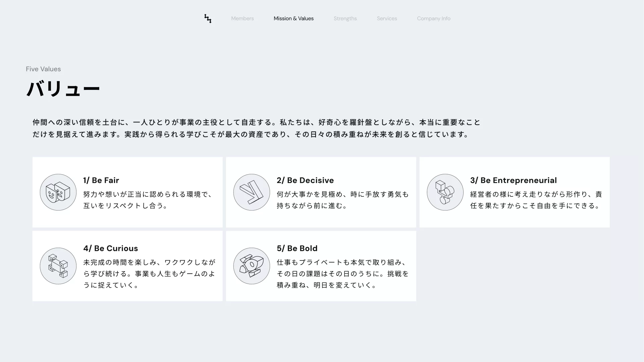644x362 pixels.
Task: Click the バリュー page title
Action: pyautogui.click(x=63, y=88)
